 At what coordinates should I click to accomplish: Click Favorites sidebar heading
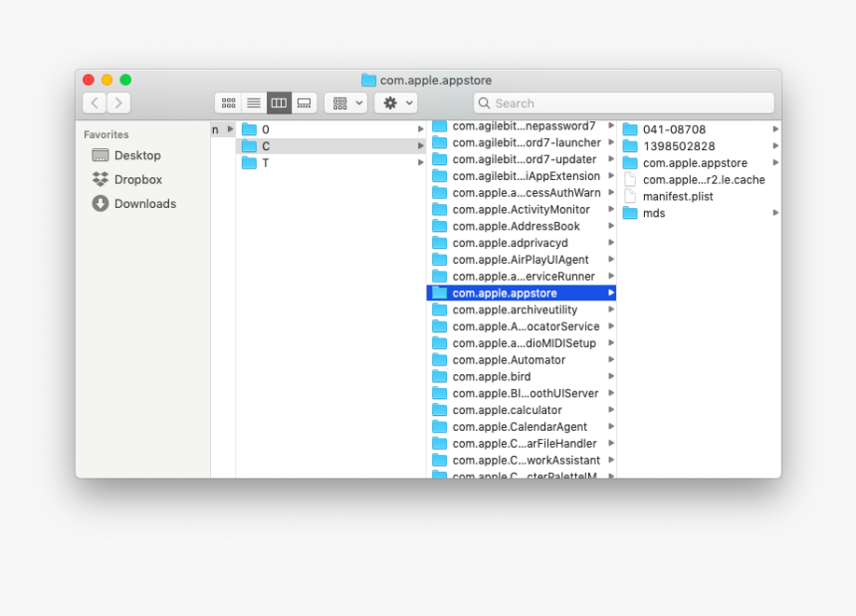click(x=107, y=134)
